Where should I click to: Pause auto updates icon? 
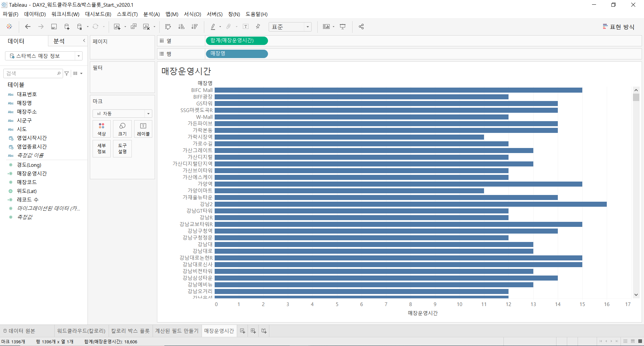(79, 27)
